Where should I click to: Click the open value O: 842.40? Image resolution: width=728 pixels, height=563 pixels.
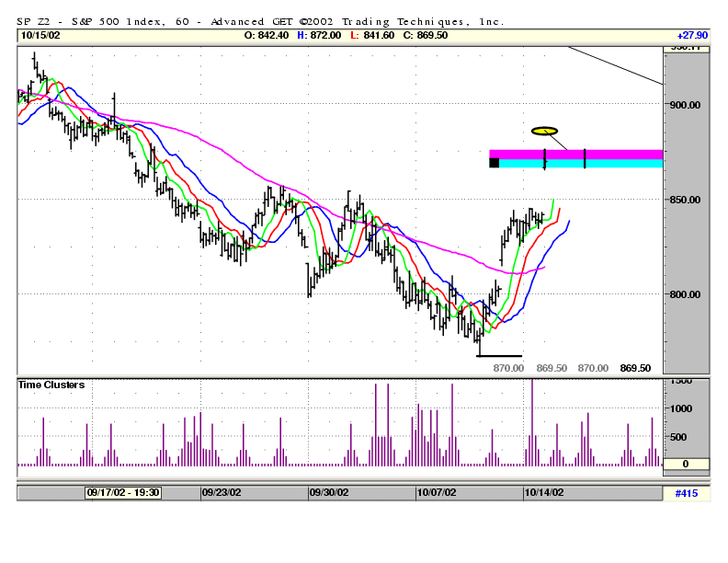(267, 35)
